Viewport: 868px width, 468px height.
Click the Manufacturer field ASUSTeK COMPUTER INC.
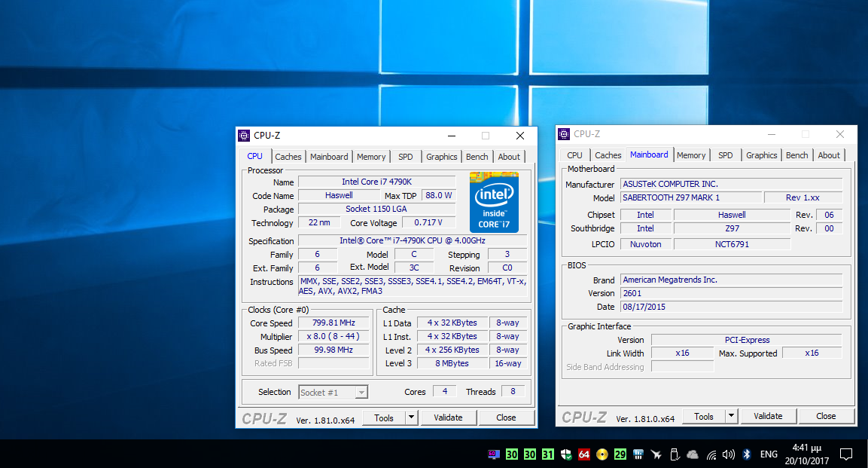pos(731,184)
